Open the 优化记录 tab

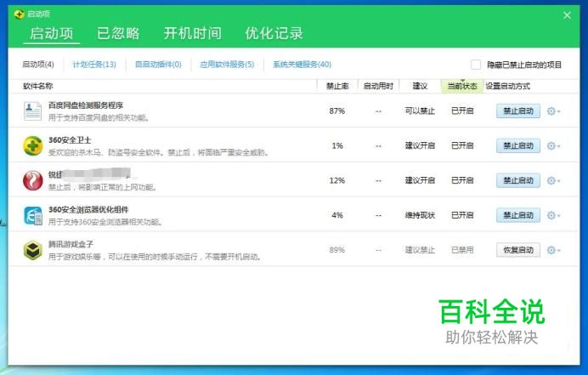pyautogui.click(x=274, y=33)
